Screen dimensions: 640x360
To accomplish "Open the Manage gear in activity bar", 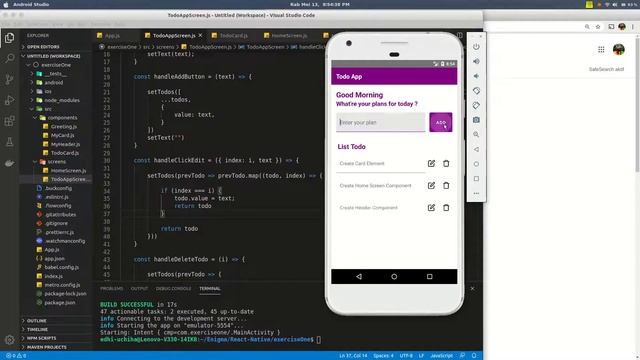I will click(x=9, y=340).
